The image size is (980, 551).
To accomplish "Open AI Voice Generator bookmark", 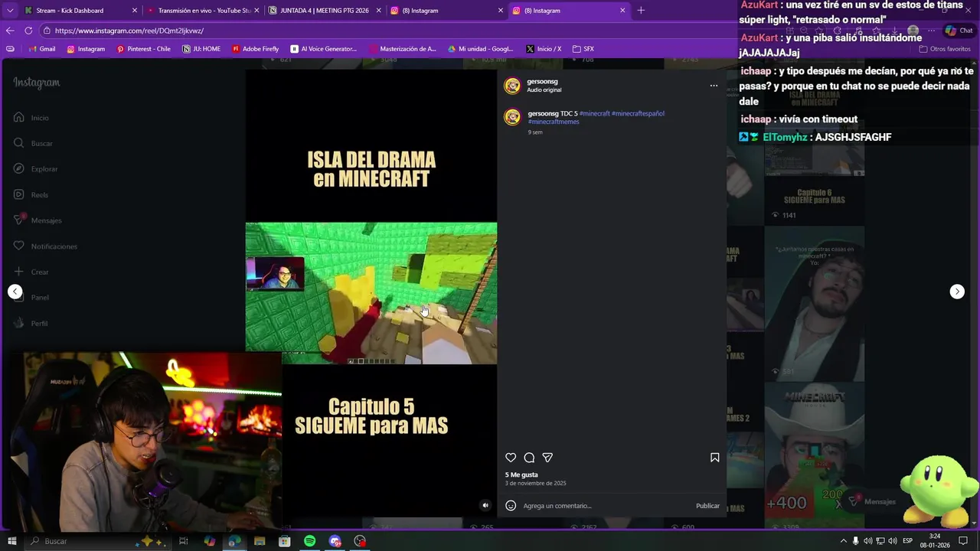I will [x=323, y=49].
